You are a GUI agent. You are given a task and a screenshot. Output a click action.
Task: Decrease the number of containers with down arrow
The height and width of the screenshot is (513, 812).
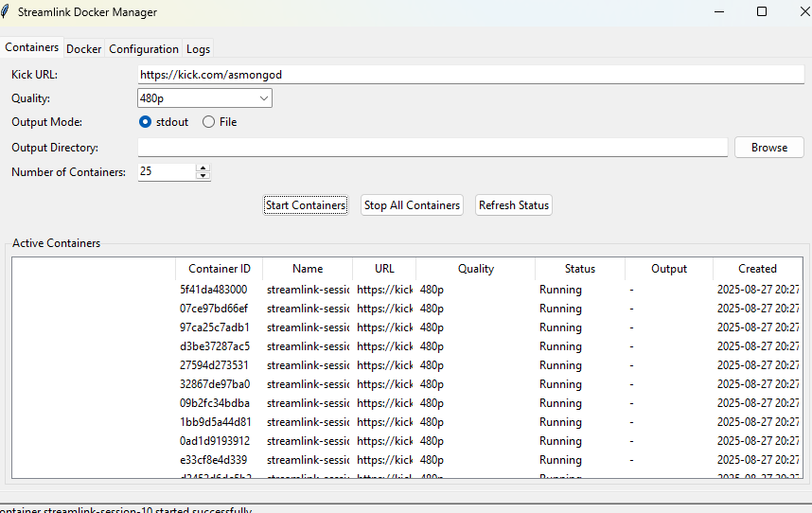click(x=203, y=176)
